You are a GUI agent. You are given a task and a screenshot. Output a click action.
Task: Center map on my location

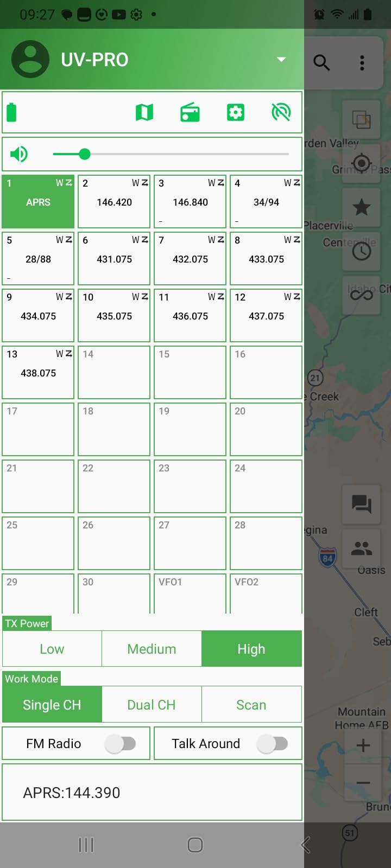tap(362, 163)
